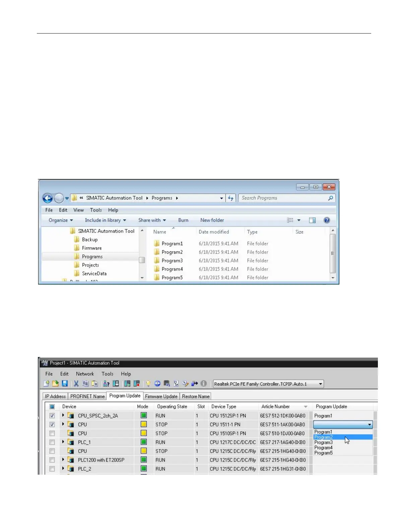Click the Paste clipboard icon
This screenshot has height=532, width=399.
pos(95,383)
